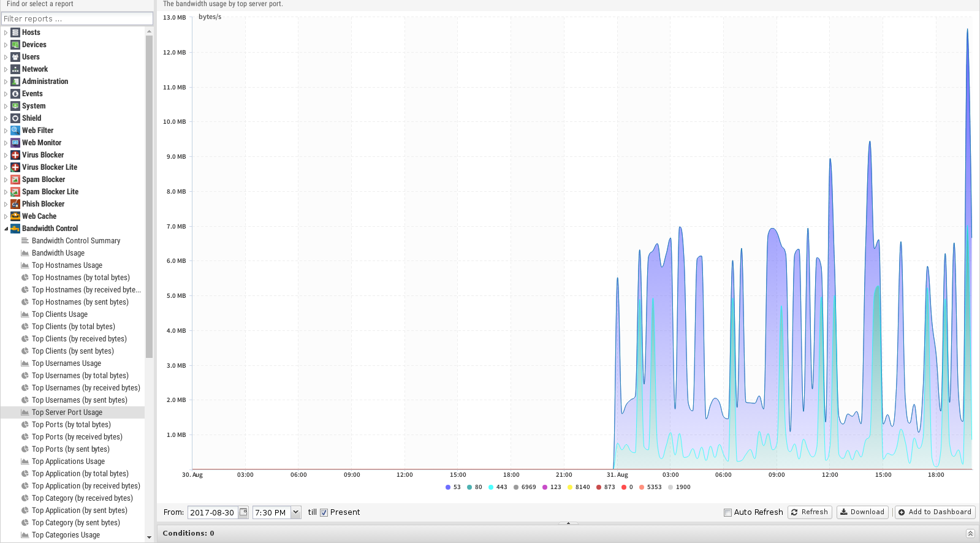Click the Web Cache icon
The width and height of the screenshot is (980, 543).
pyautogui.click(x=15, y=216)
